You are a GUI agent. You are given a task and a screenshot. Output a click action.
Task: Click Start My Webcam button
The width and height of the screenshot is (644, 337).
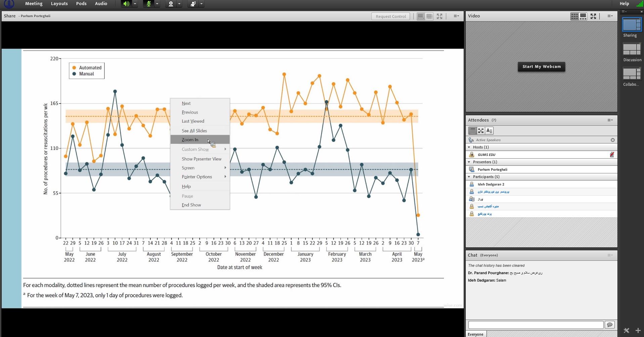(541, 67)
